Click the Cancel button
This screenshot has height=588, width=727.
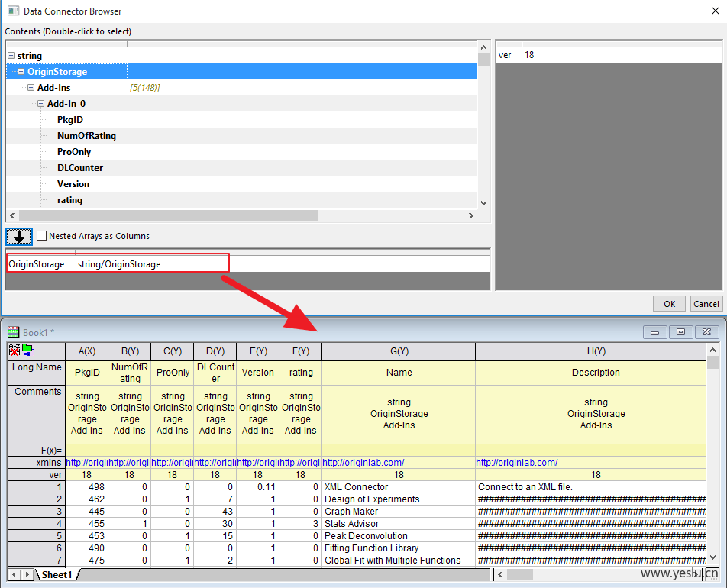706,304
